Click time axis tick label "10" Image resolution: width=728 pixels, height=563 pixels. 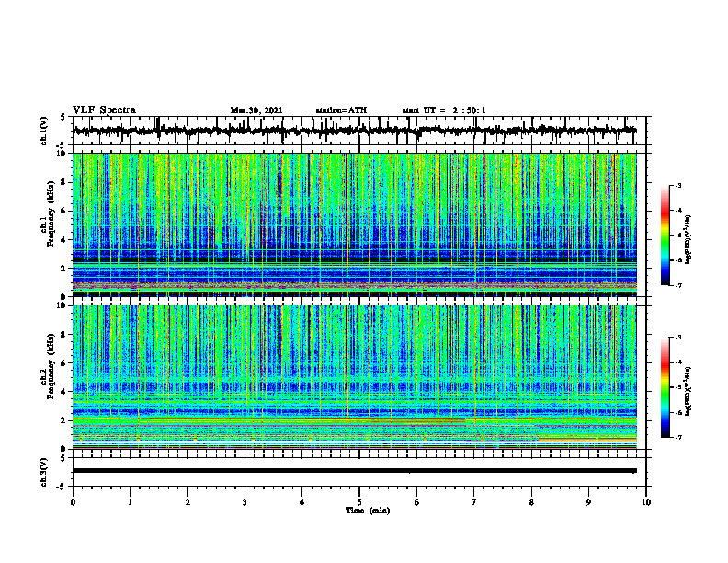pos(646,502)
